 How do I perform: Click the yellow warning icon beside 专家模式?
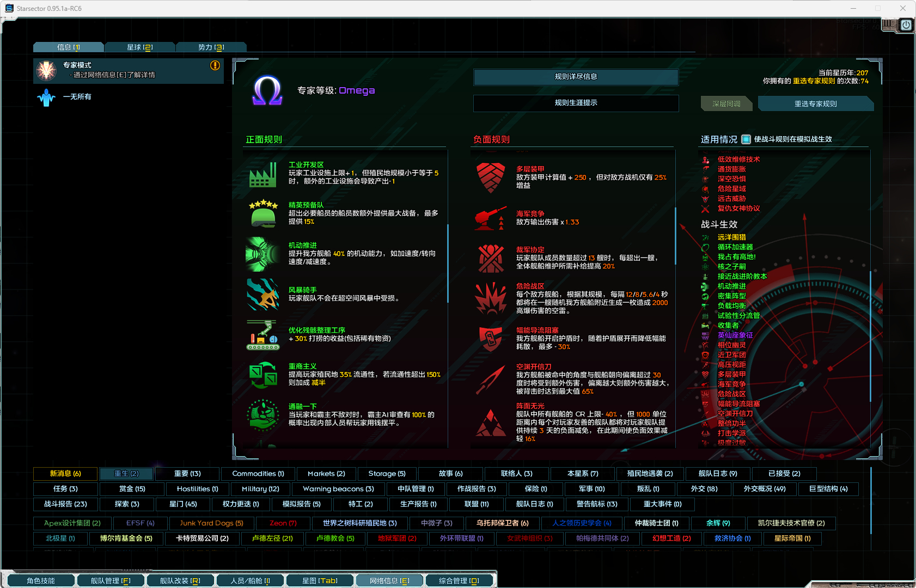coord(215,65)
